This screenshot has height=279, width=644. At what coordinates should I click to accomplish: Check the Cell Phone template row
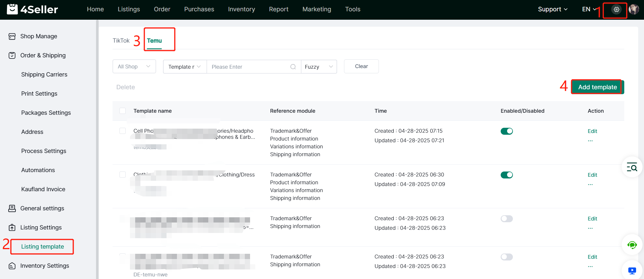[123, 131]
